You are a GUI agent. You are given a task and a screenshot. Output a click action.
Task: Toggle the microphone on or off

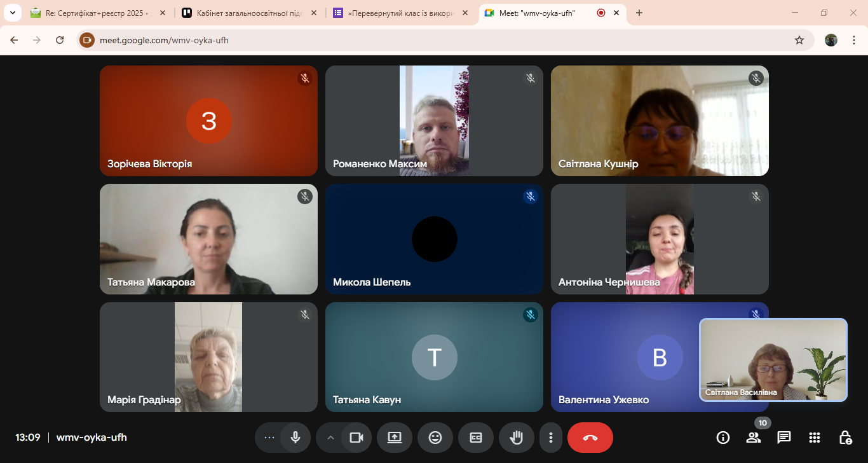295,438
